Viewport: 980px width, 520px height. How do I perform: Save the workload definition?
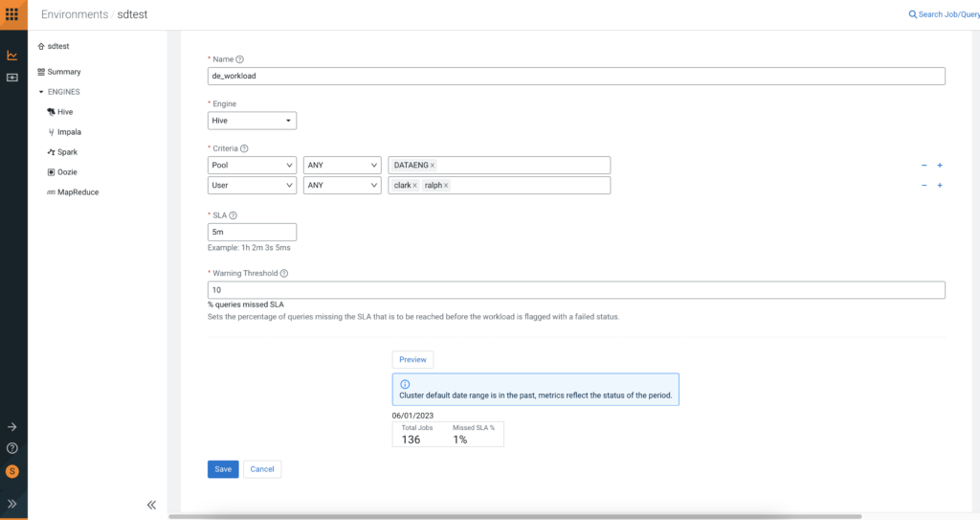223,469
